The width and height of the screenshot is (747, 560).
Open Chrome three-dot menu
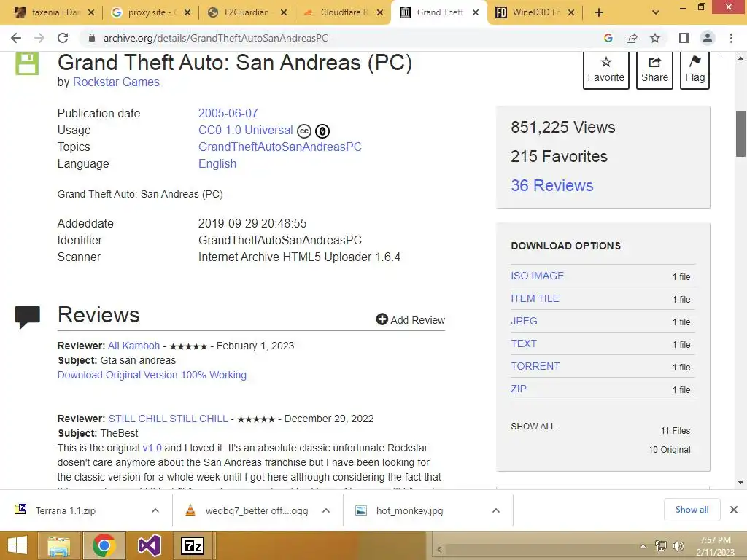tap(731, 38)
